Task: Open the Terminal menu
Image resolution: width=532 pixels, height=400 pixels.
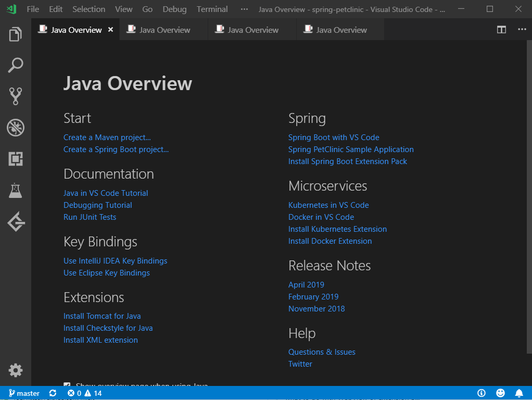Action: [x=212, y=9]
